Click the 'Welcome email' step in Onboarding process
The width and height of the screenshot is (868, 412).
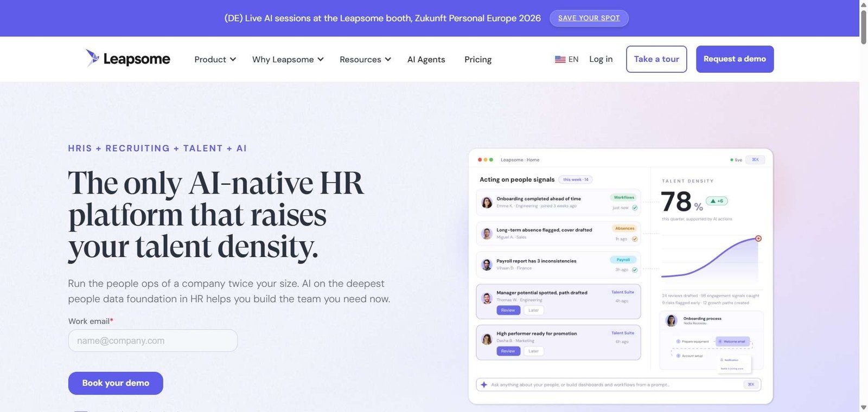732,342
